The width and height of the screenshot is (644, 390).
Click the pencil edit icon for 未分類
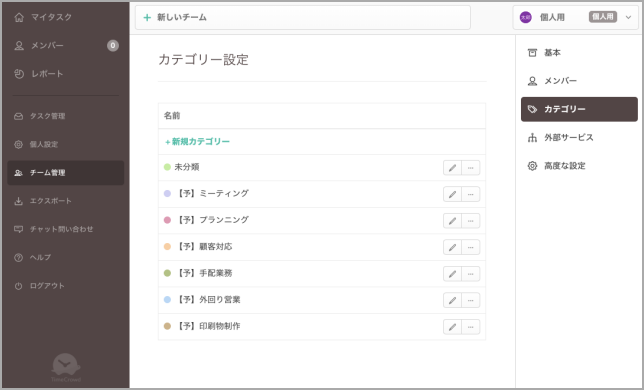pos(452,167)
